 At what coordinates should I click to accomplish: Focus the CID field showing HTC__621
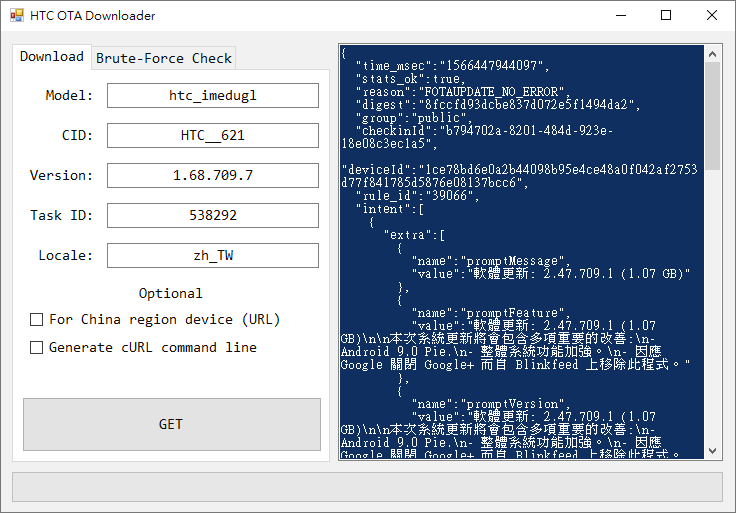(213, 135)
